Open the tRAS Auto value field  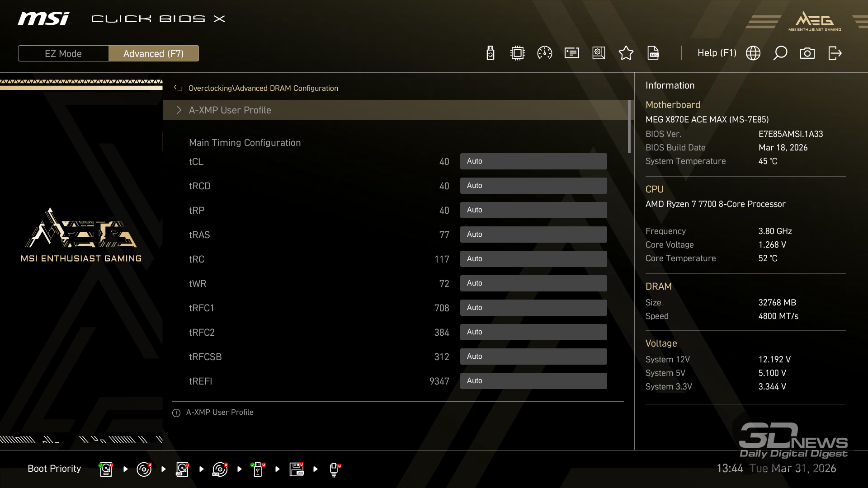(533, 235)
